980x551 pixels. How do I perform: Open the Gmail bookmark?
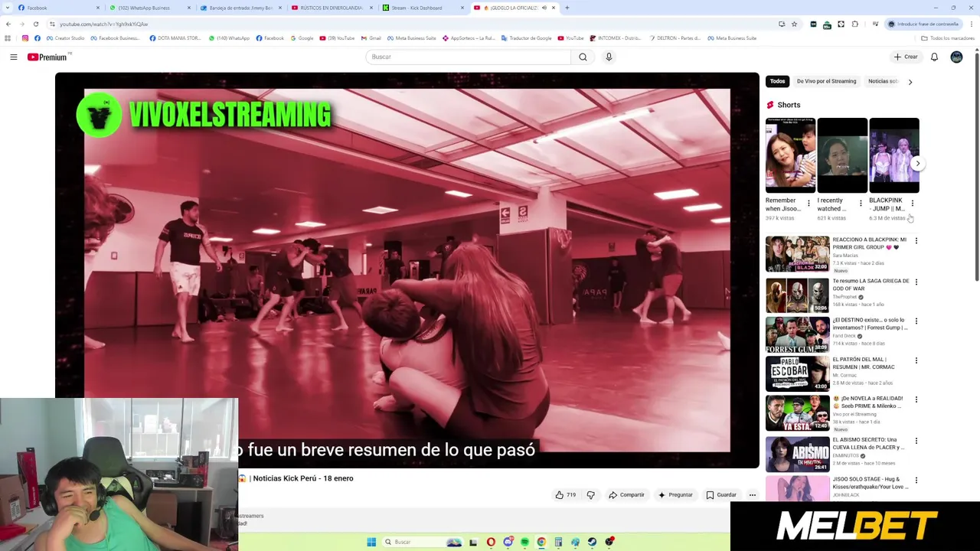tap(371, 38)
